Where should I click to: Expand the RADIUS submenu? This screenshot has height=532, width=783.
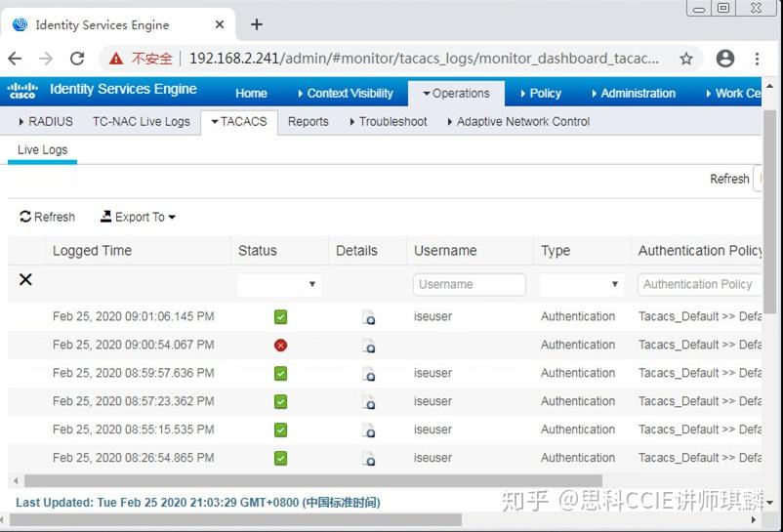(x=46, y=122)
